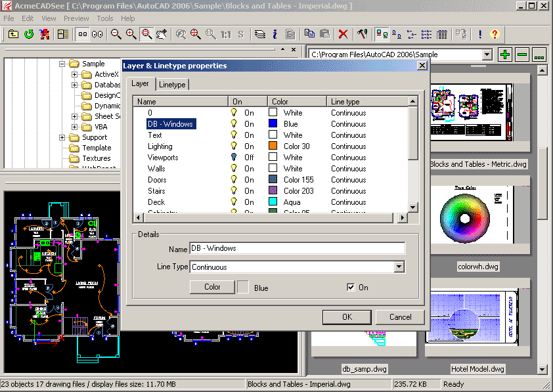Click the OK button
The width and height of the screenshot is (553, 392).
pyautogui.click(x=347, y=317)
